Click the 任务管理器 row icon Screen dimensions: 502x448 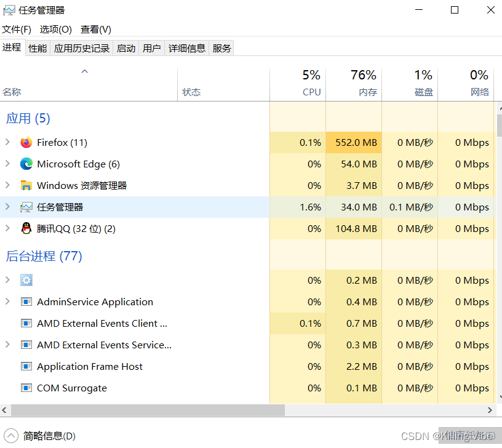click(x=26, y=207)
